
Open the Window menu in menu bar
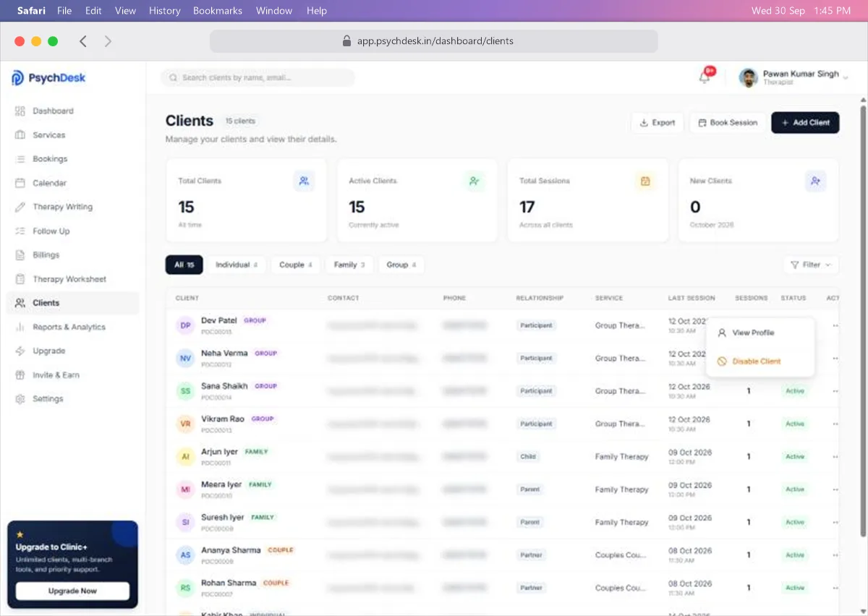(x=274, y=11)
